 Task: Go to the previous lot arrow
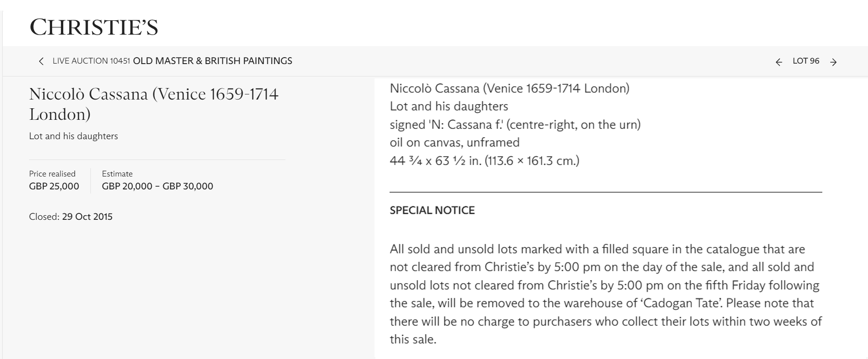point(779,62)
